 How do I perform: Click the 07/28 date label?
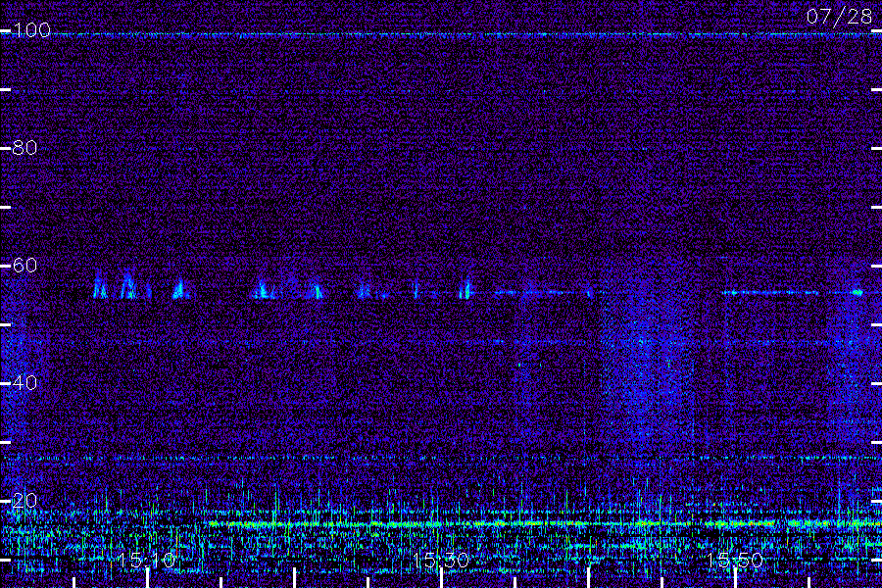click(x=839, y=17)
